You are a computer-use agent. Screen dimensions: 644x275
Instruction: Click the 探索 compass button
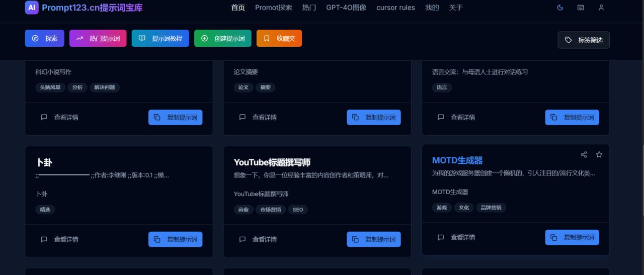coord(44,38)
